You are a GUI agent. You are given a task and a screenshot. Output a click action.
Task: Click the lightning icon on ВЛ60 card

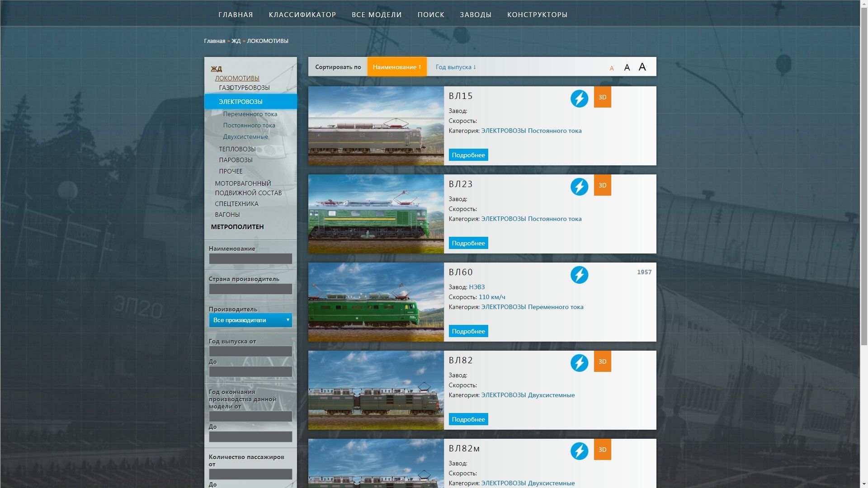tap(579, 275)
